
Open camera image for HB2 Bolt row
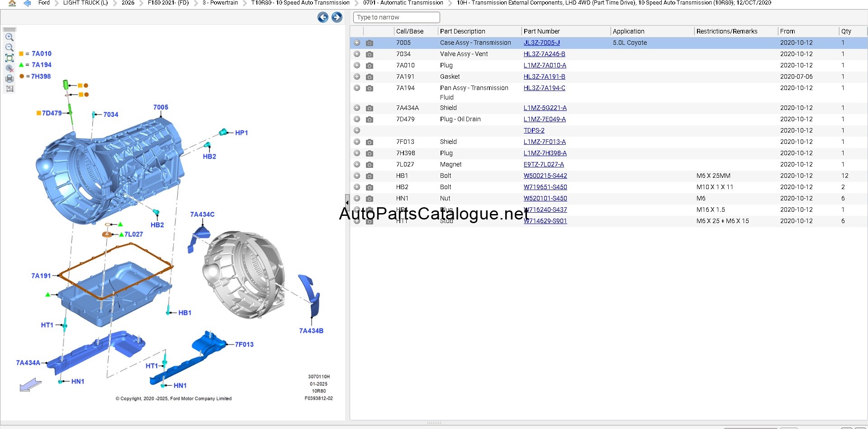tap(370, 187)
